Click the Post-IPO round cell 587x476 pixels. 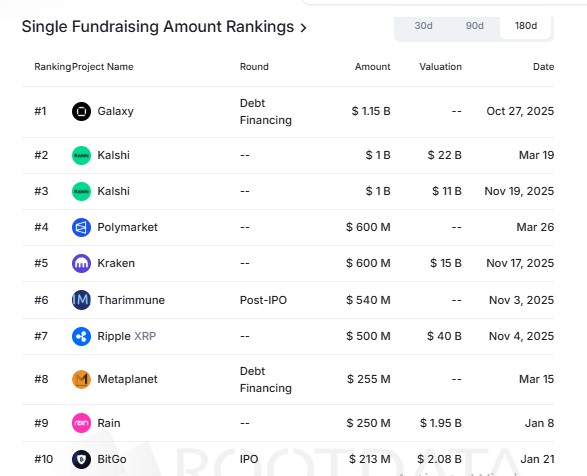click(x=263, y=300)
